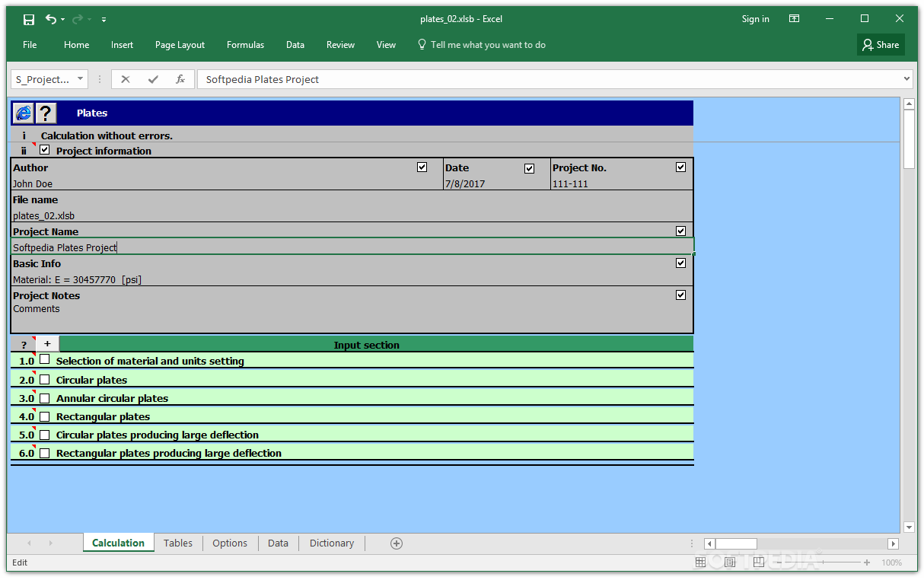This screenshot has width=924, height=580.
Task: Click Tell me what you want to do
Action: point(482,45)
